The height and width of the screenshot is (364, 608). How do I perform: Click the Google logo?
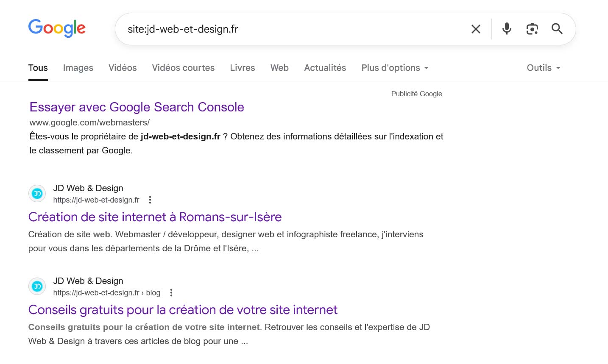[x=57, y=28]
